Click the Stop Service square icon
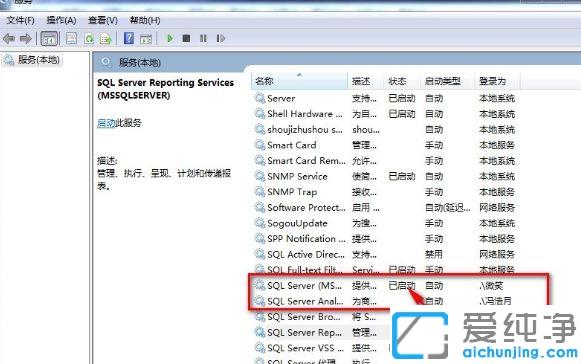 [x=186, y=38]
